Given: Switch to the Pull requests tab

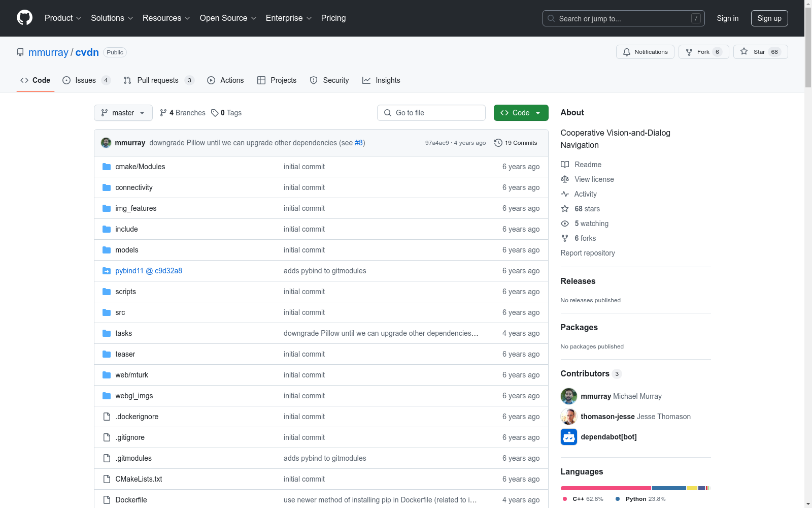Looking at the screenshot, I should pos(158,80).
